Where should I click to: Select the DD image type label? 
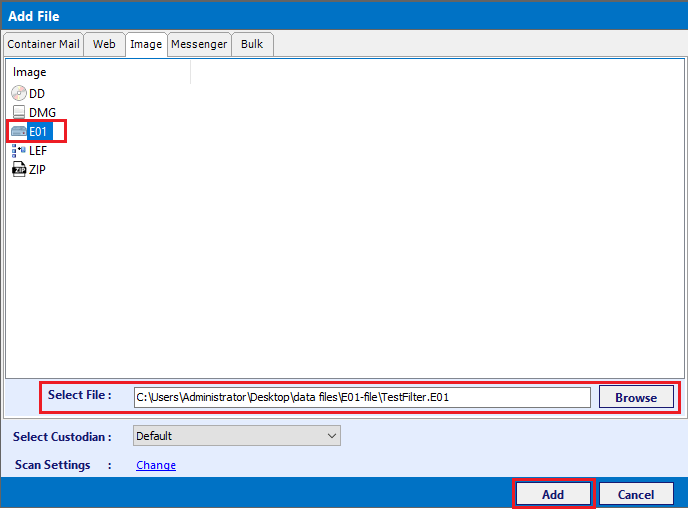point(37,93)
